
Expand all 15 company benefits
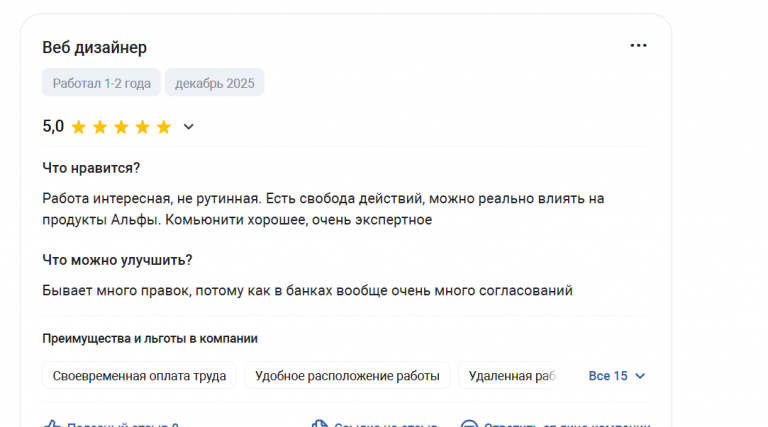[x=617, y=376]
